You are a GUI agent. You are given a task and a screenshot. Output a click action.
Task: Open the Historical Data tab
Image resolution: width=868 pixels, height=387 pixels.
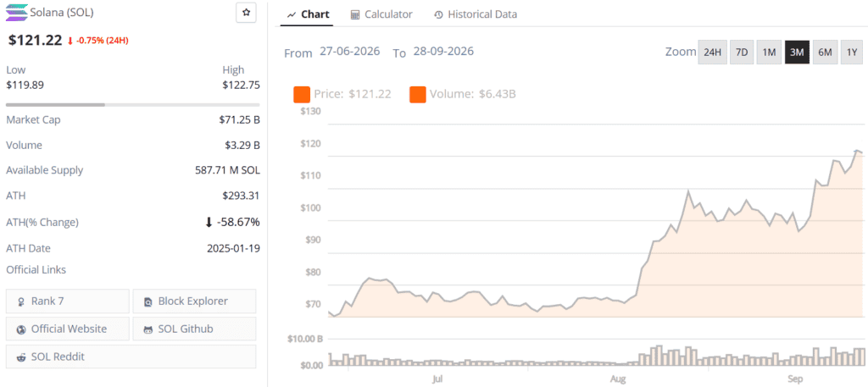(475, 14)
